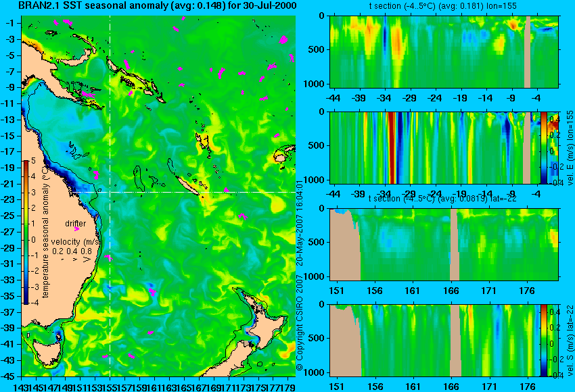Open the southward velocity section plot for lat=-22
This screenshot has width=575, height=392.
pos(435,341)
